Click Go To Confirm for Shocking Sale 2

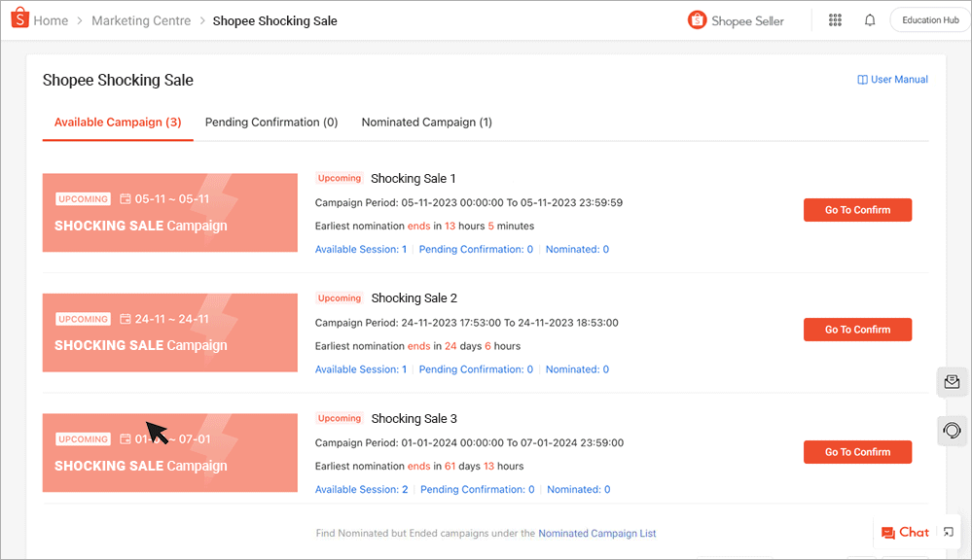(857, 329)
